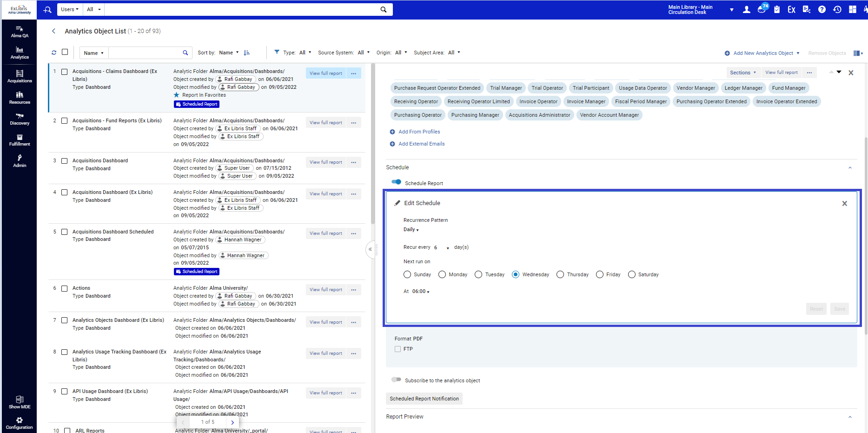This screenshot has height=433, width=868.
Task: Refresh the Analytics Object List
Action: tap(54, 53)
